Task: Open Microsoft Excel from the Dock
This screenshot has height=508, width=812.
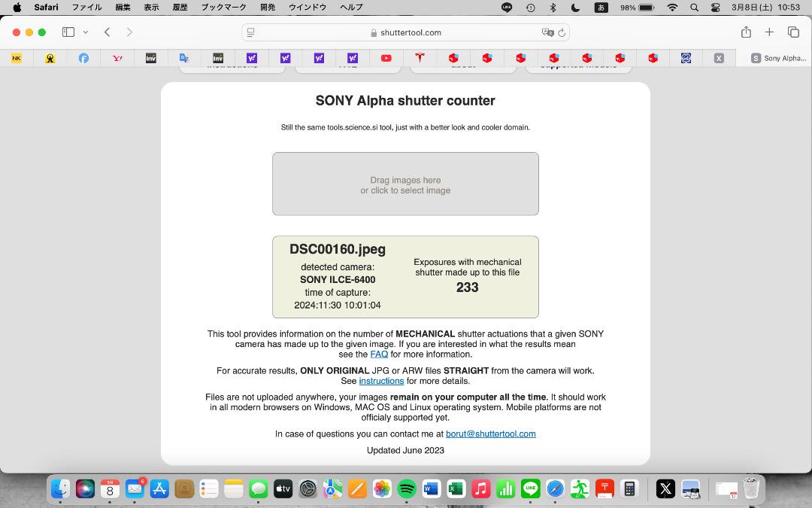Action: 456,488
